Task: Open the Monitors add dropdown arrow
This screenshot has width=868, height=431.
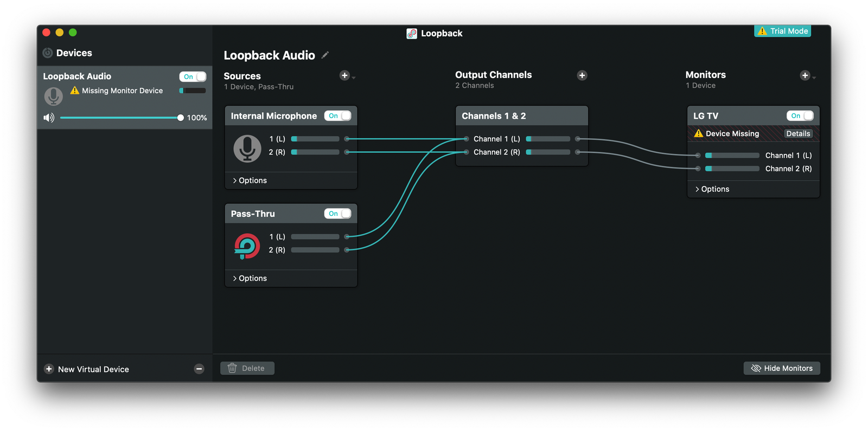Action: click(814, 78)
